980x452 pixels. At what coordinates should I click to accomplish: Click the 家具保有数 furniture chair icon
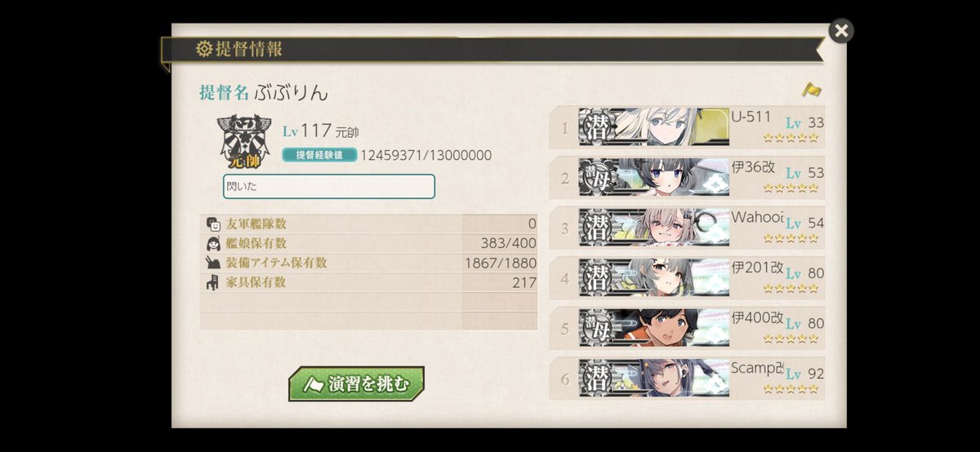[213, 282]
